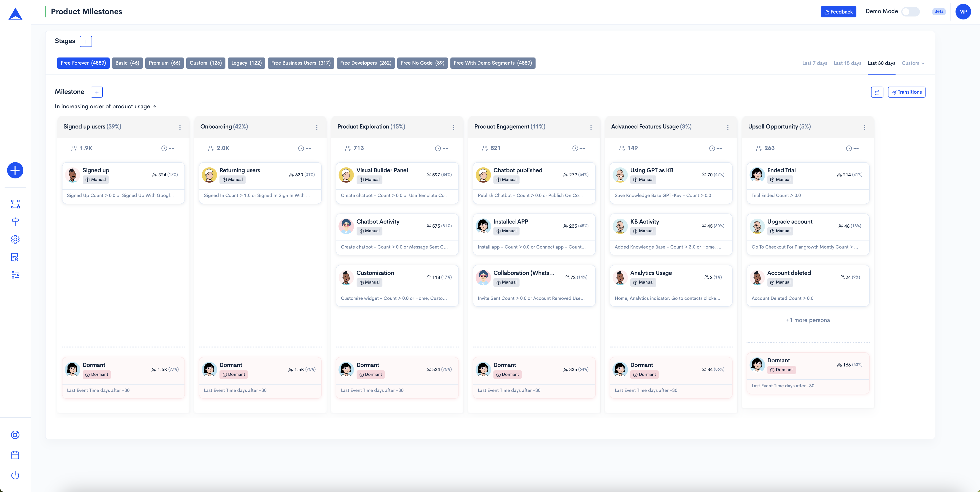Select the Last 7 days tab
The image size is (980, 492).
(815, 63)
